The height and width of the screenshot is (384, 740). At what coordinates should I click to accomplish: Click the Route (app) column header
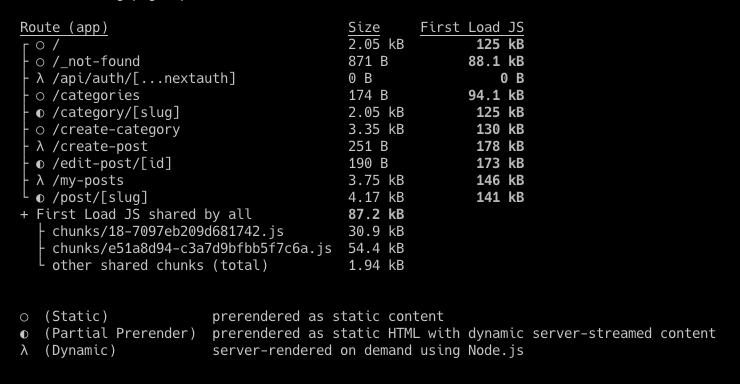tap(64, 28)
